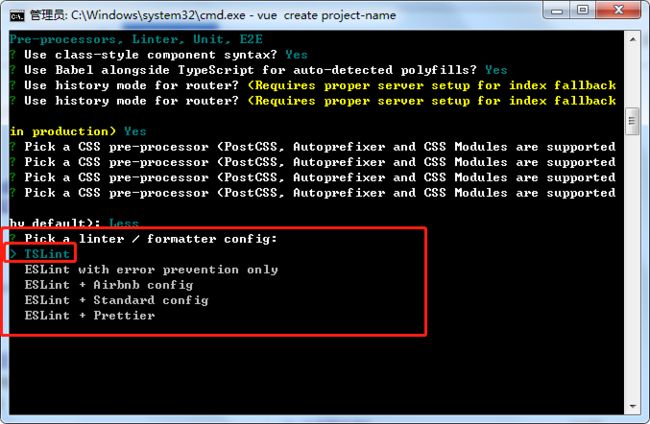This screenshot has height=424, width=650.
Task: Click the 'Pick a linter / formatter config' prompt
Action: click(x=150, y=239)
